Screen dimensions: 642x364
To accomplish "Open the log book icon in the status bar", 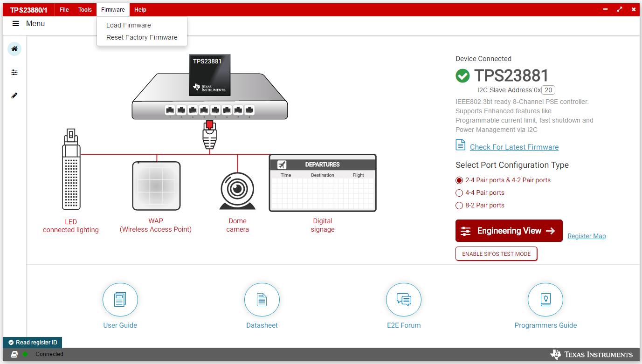I will pos(14,354).
